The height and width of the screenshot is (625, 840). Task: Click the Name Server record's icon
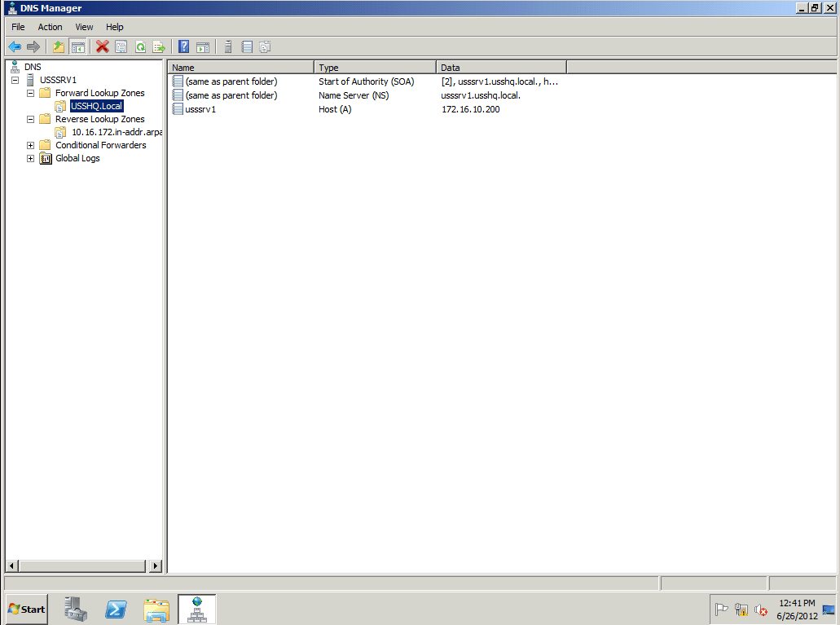178,95
